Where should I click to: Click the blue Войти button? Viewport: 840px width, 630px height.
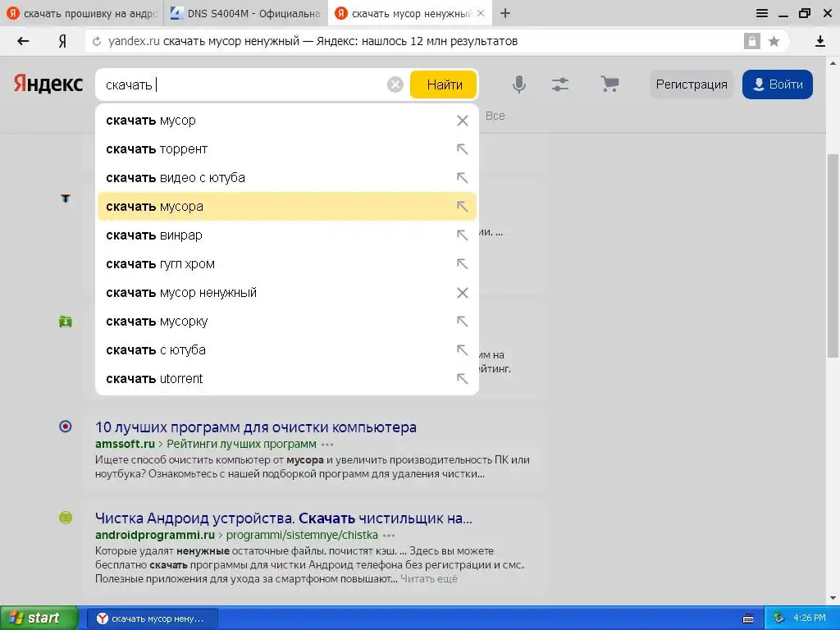tap(778, 84)
